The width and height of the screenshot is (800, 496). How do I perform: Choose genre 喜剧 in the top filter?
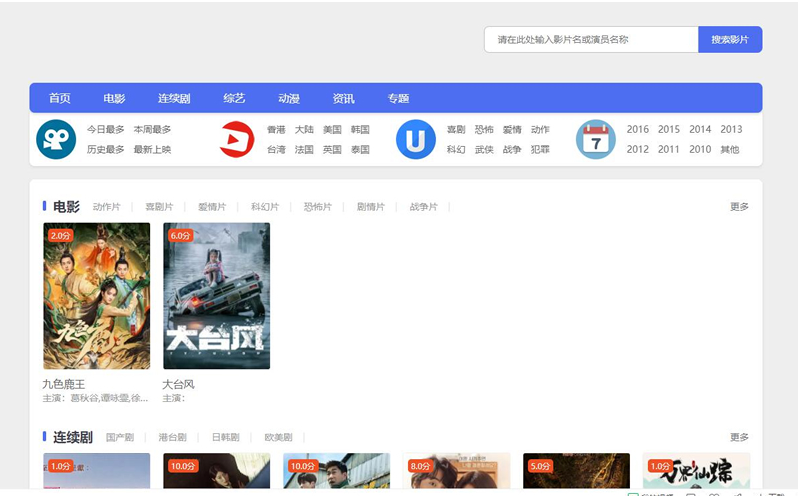click(456, 130)
